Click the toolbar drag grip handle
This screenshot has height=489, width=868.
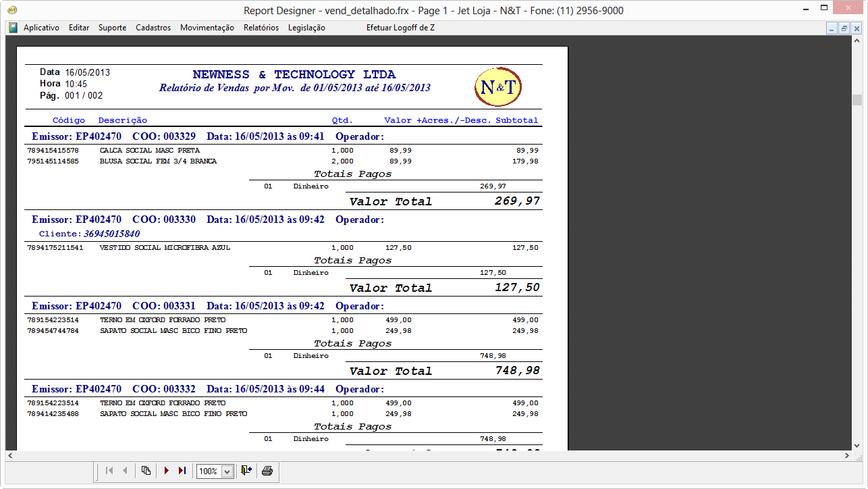(98, 471)
